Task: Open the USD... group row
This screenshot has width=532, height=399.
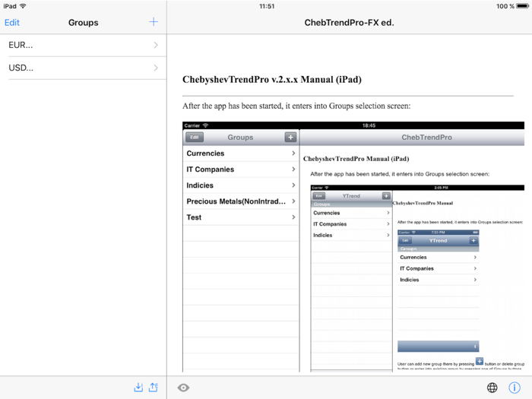Action: (84, 68)
